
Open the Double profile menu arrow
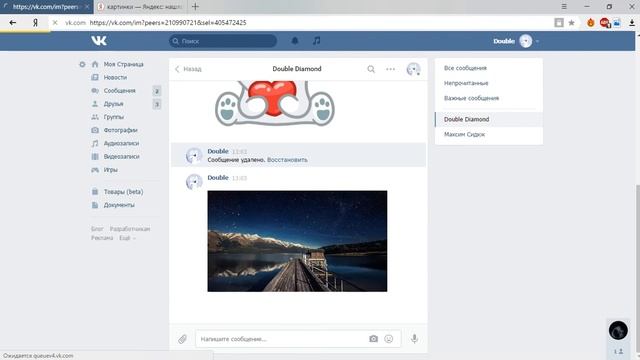(538, 41)
